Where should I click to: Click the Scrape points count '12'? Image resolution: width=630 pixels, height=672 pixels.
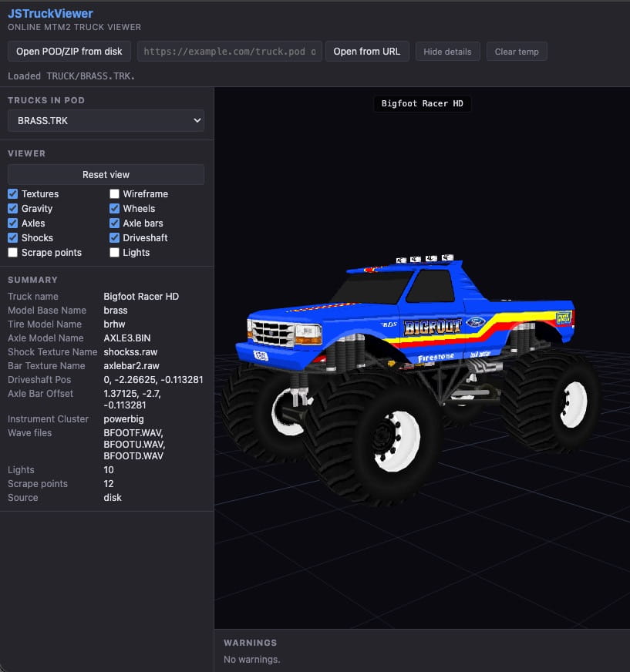pyautogui.click(x=109, y=483)
